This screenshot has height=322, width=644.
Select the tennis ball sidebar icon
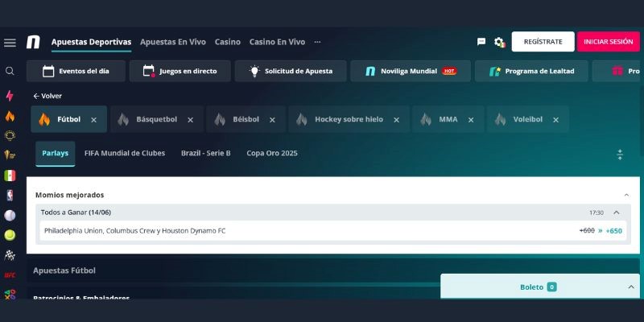(10, 236)
